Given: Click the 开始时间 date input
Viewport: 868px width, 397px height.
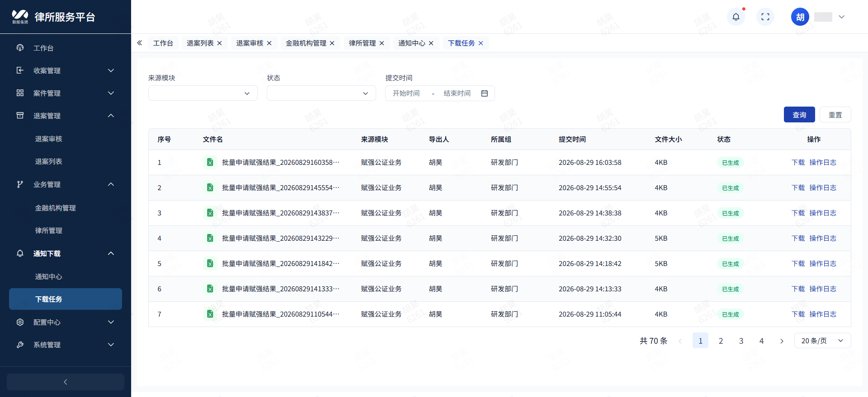Looking at the screenshot, I should point(406,93).
